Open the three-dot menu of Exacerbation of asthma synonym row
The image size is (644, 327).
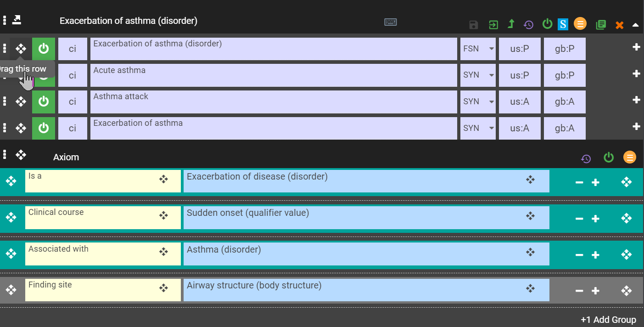coord(5,128)
